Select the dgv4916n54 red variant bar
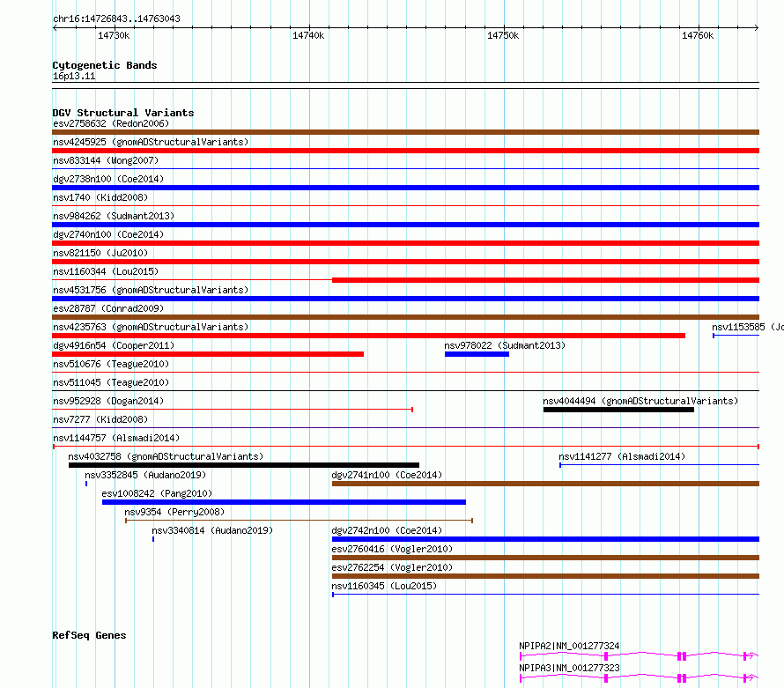784x688 pixels. tap(208, 354)
